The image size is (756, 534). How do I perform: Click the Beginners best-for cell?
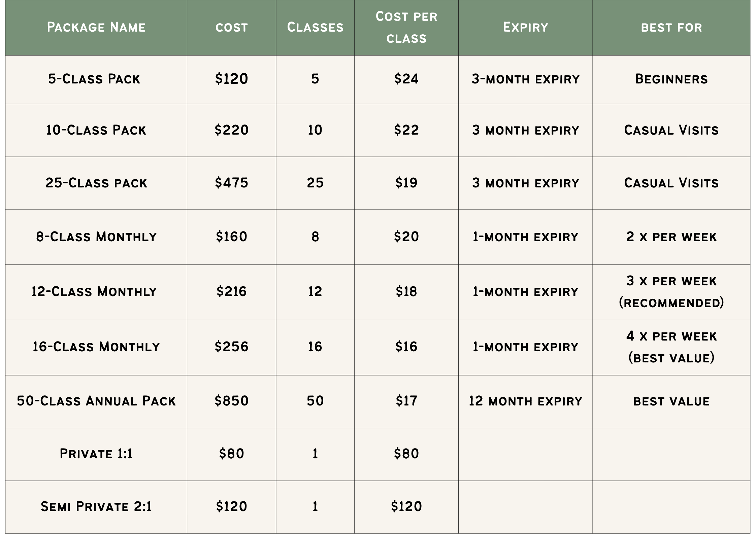point(671,79)
